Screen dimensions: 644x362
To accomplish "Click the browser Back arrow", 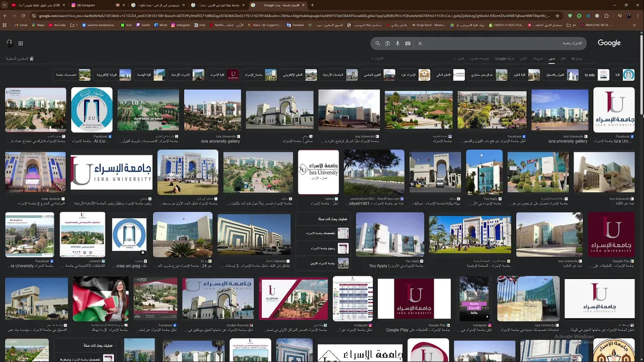I will click(x=6, y=16).
